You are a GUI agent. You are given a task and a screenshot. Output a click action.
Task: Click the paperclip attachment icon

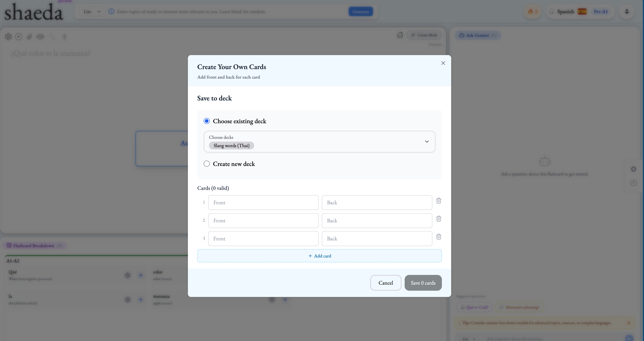click(x=29, y=37)
